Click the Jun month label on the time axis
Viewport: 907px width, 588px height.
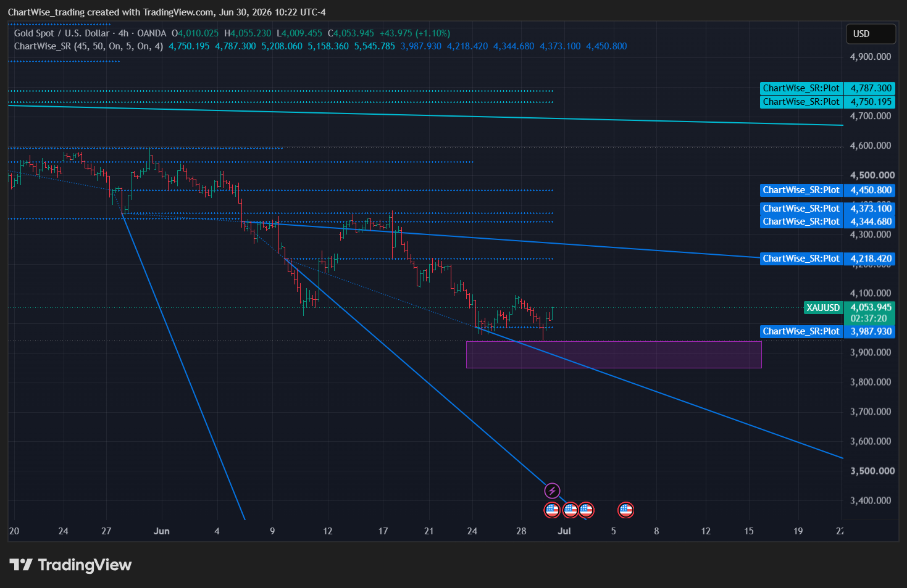tap(162, 531)
